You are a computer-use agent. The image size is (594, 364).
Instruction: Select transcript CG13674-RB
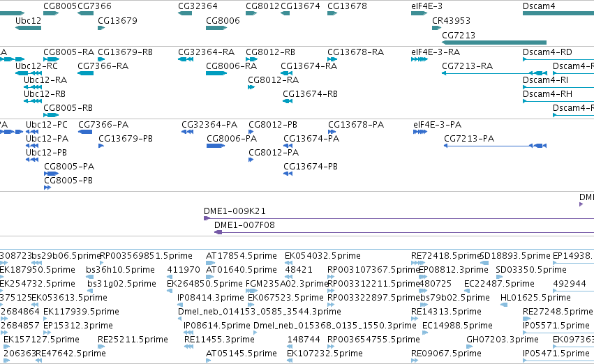(288, 101)
